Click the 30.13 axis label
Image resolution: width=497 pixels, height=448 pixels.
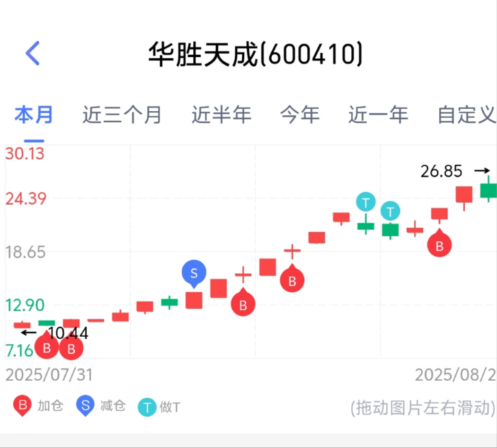[x=25, y=154]
